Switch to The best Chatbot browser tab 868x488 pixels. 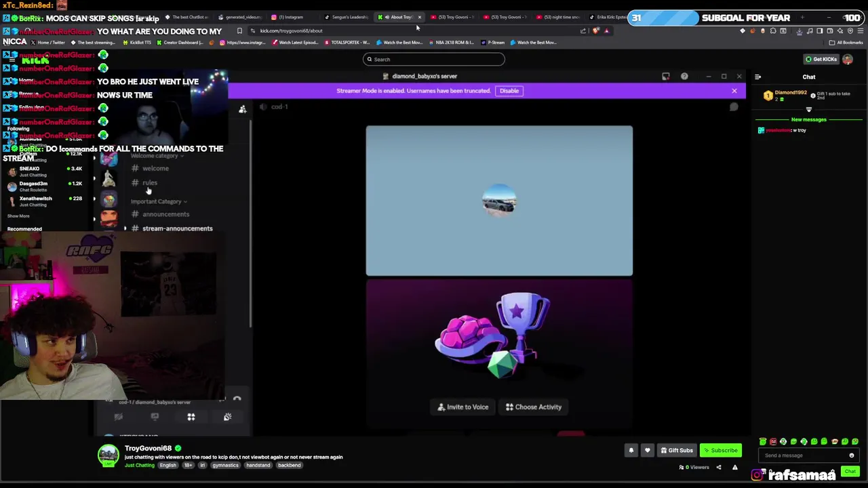coord(186,17)
